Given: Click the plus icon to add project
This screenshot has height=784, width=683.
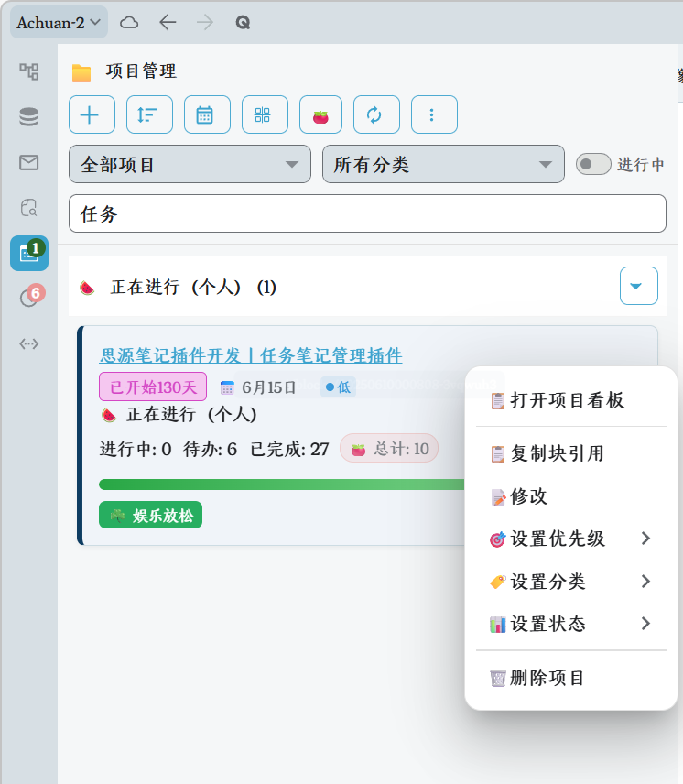Looking at the screenshot, I should click(x=91, y=114).
